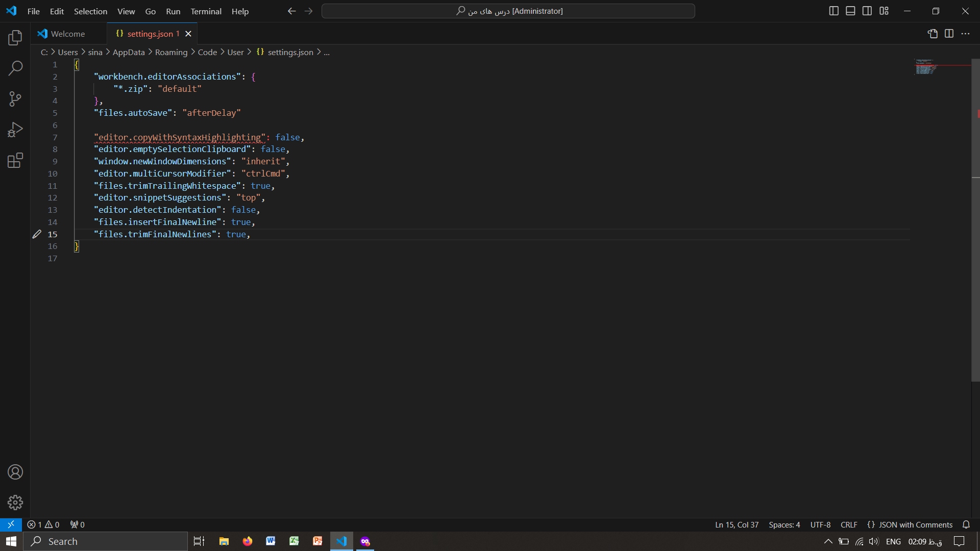This screenshot has width=980, height=551.
Task: Open the Customize Layout control
Action: 884,11
